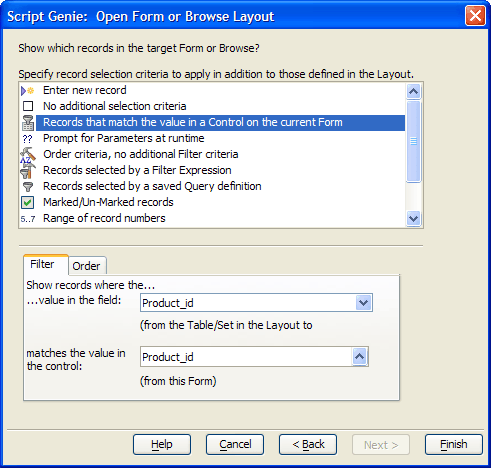Click the green checkmark icon for Marked records
The height and width of the screenshot is (468, 491).
pyautogui.click(x=28, y=202)
